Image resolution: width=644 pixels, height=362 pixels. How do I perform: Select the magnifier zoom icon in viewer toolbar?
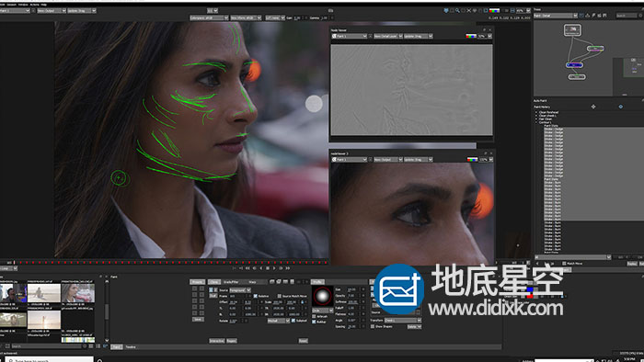click(x=457, y=11)
